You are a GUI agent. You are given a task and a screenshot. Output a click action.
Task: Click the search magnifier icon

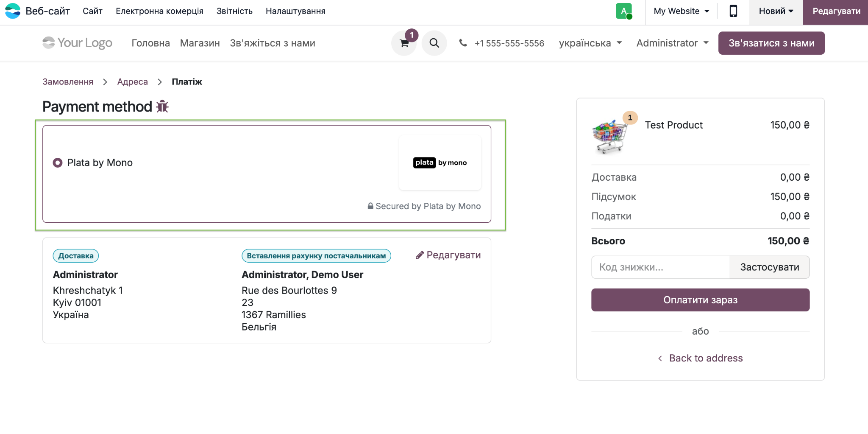[434, 43]
